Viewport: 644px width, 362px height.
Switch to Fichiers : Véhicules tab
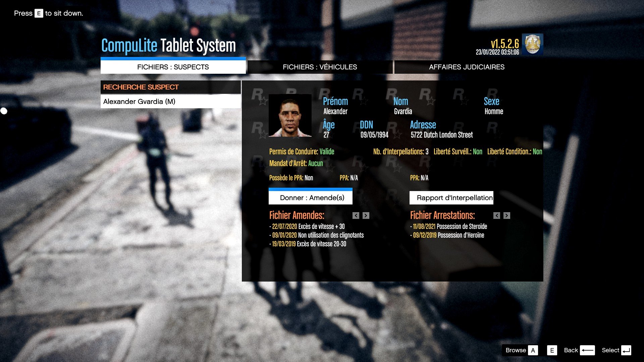click(320, 67)
